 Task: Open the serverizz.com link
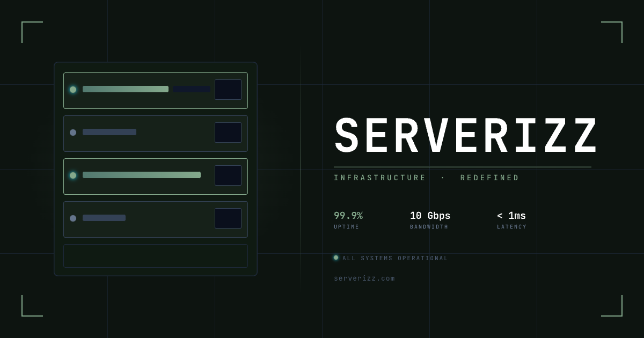[x=364, y=278]
